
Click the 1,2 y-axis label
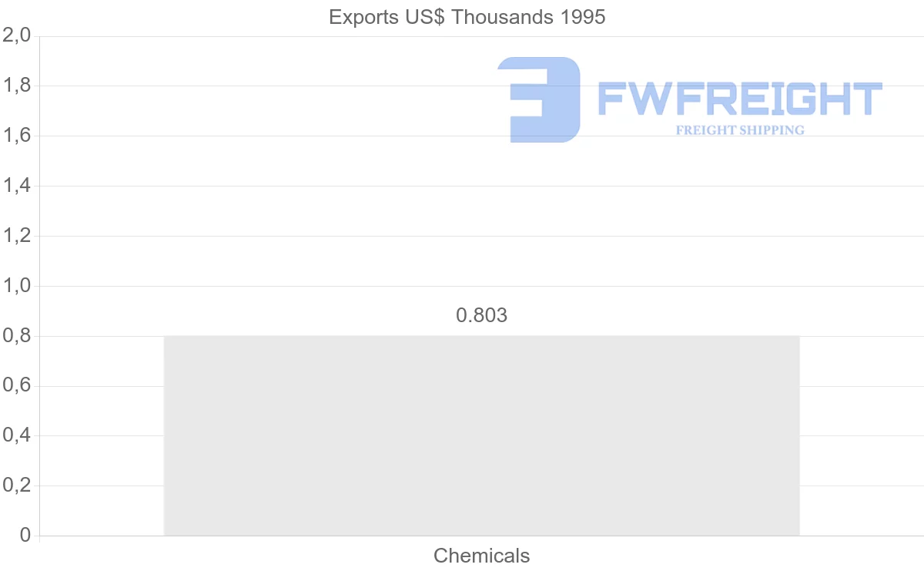(17, 236)
